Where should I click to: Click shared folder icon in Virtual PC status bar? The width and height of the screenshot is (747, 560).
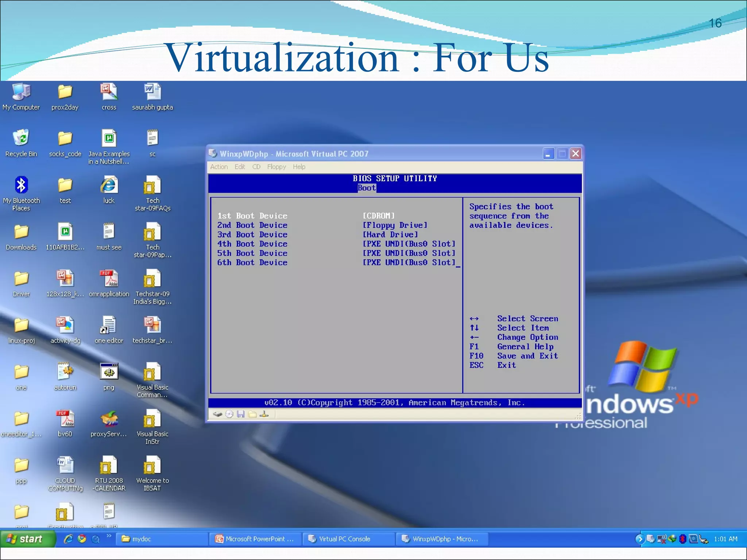pos(252,414)
